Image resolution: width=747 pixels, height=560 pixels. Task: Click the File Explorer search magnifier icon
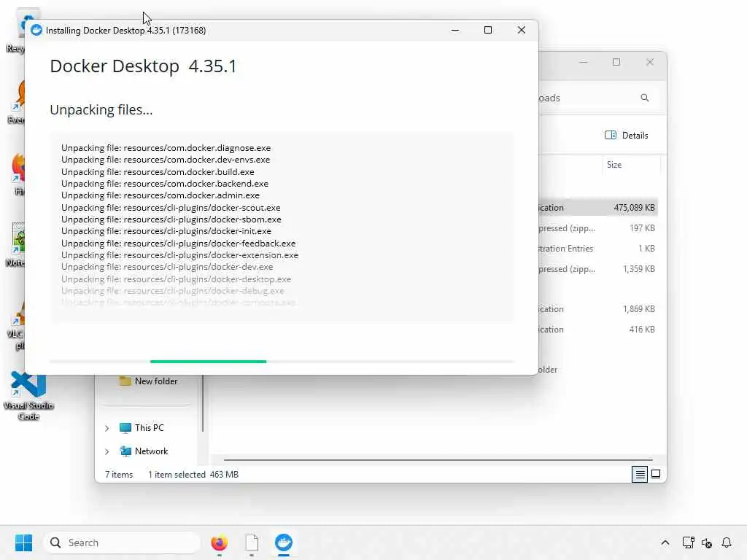tap(645, 98)
